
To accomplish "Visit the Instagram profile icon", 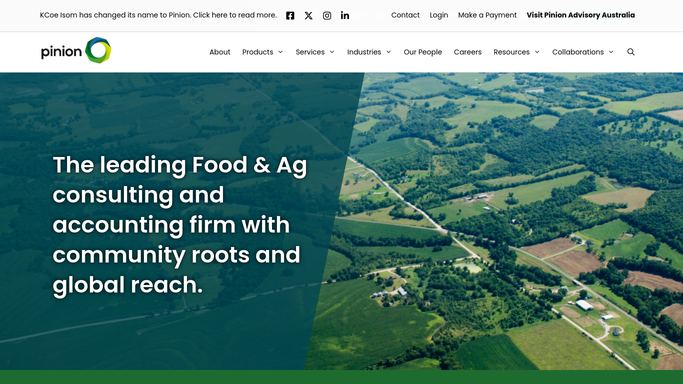I will coord(327,16).
